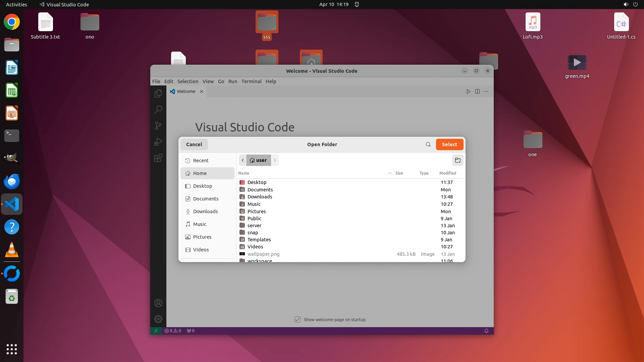Click the back chevron in path bar
Viewport: 644px width, 362px height.
pos(243,160)
